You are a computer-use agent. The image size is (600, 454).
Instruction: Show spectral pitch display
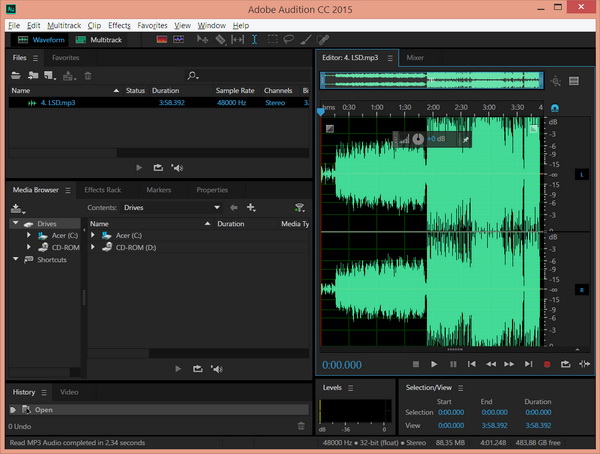coord(179,39)
